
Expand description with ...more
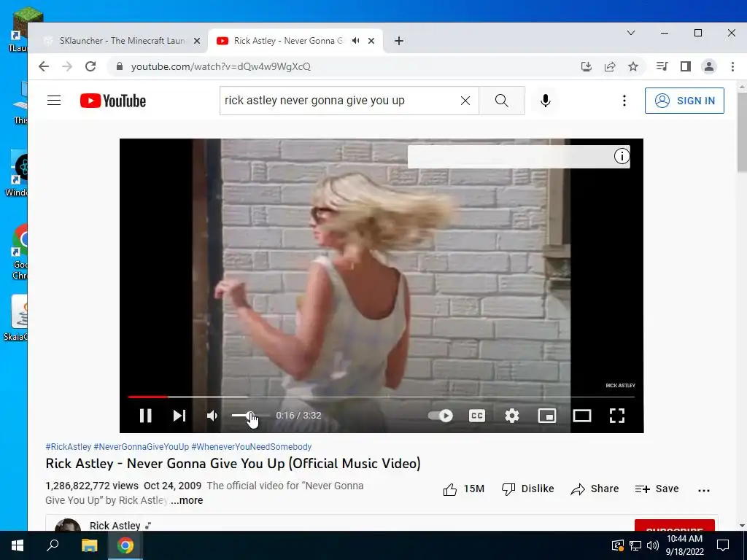pos(187,500)
